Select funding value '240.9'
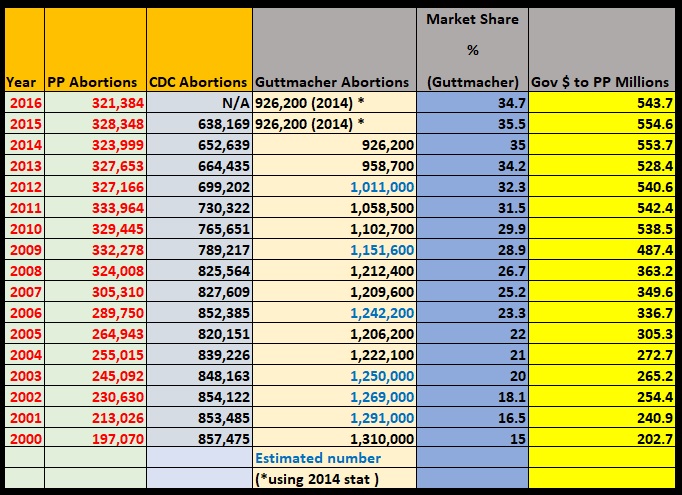This screenshot has height=495, width=682. 655,418
